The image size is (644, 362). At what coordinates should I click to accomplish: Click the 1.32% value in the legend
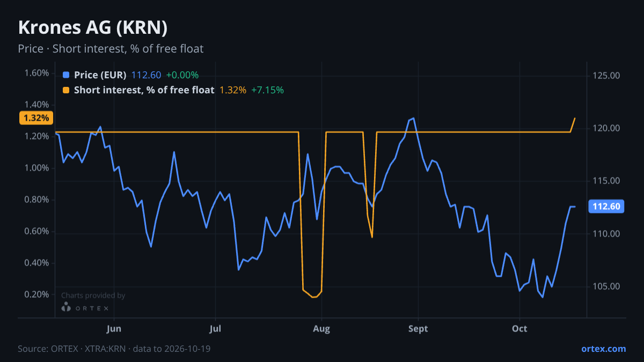coord(233,90)
